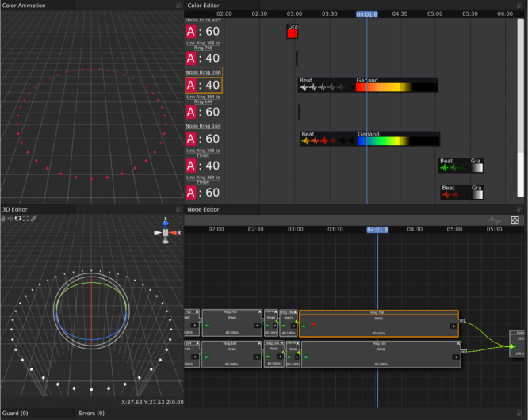Click the plus icon on large Ring 164 node
The height and width of the screenshot is (420, 528).
pyautogui.click(x=455, y=357)
